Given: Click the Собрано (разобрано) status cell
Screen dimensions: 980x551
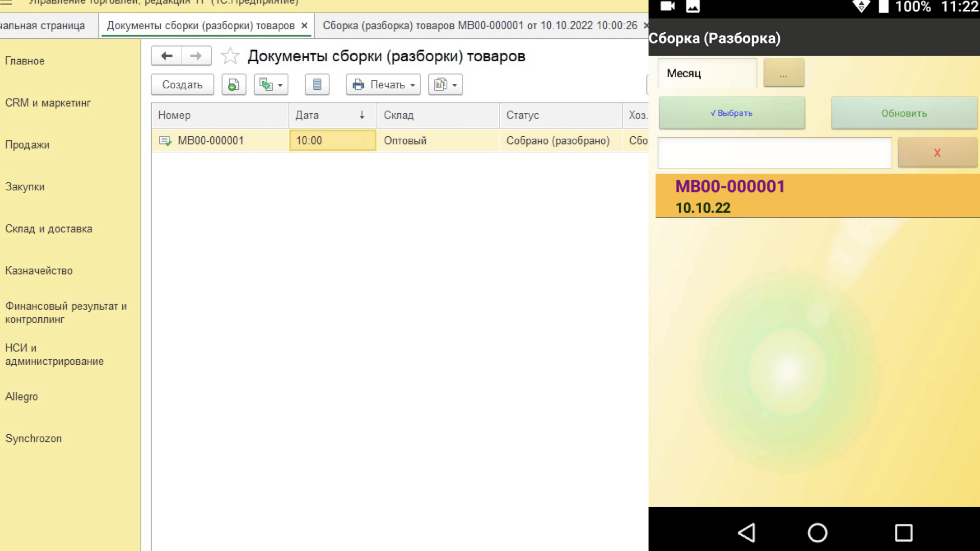Looking at the screenshot, I should tap(560, 140).
